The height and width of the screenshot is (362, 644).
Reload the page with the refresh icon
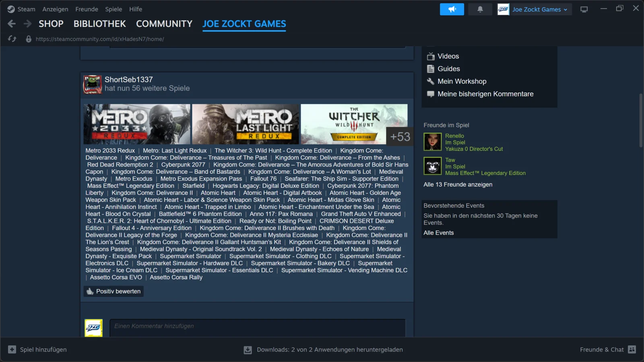click(12, 39)
